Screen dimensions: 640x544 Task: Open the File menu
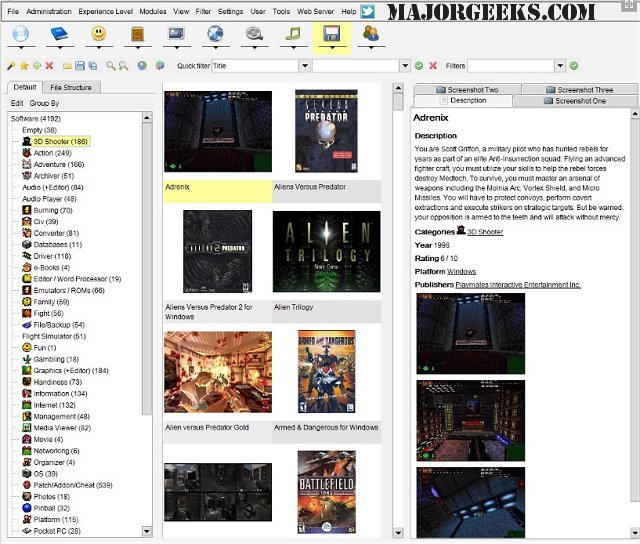click(13, 11)
